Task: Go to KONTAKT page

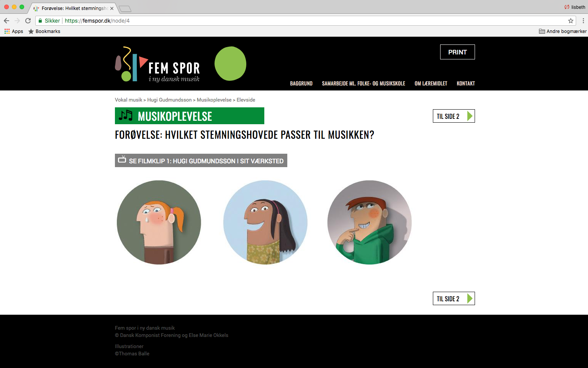Action: [x=466, y=84]
